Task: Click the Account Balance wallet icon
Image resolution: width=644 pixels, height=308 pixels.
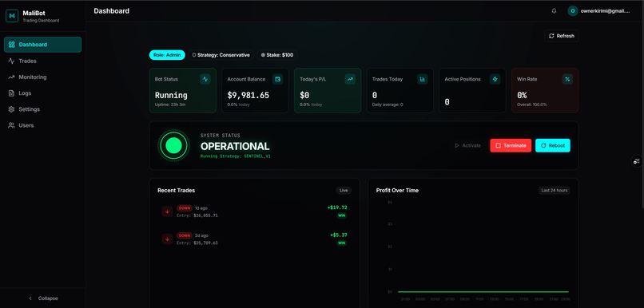Action: pos(277,79)
